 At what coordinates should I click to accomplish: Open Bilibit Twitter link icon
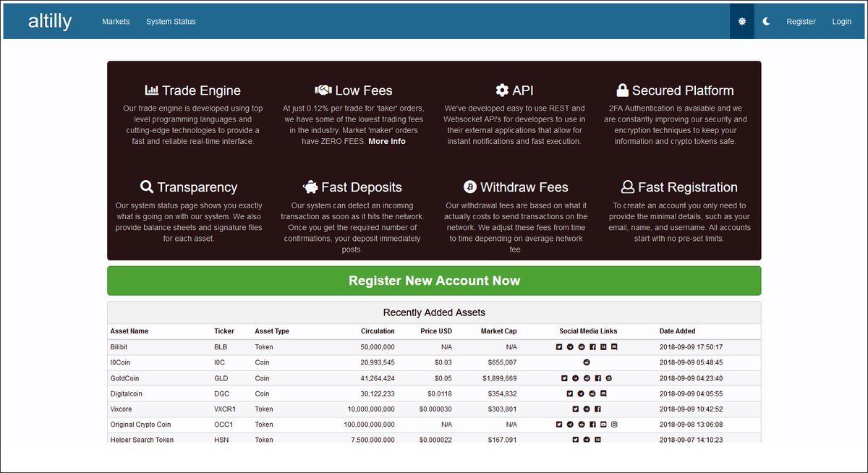click(559, 347)
